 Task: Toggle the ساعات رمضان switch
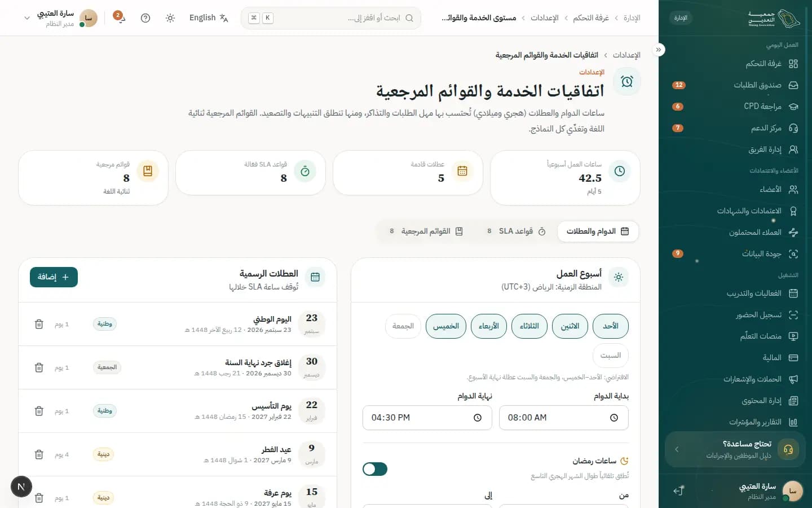pos(375,469)
